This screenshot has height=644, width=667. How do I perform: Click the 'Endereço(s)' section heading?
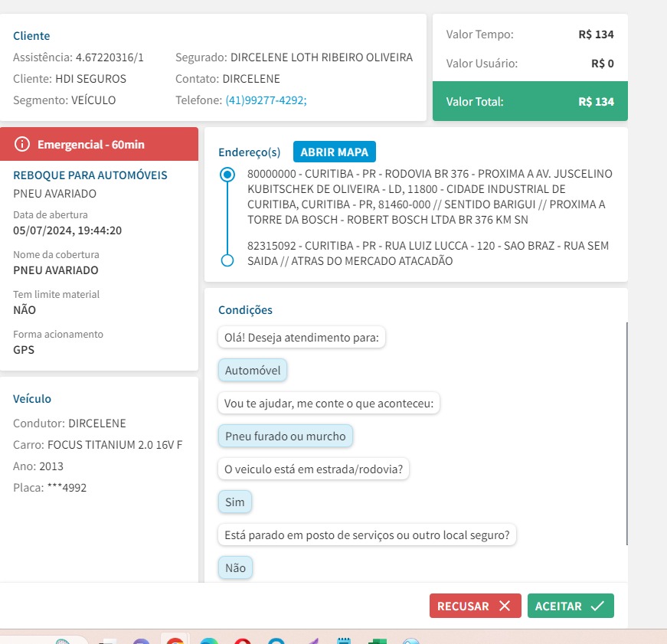(x=250, y=152)
